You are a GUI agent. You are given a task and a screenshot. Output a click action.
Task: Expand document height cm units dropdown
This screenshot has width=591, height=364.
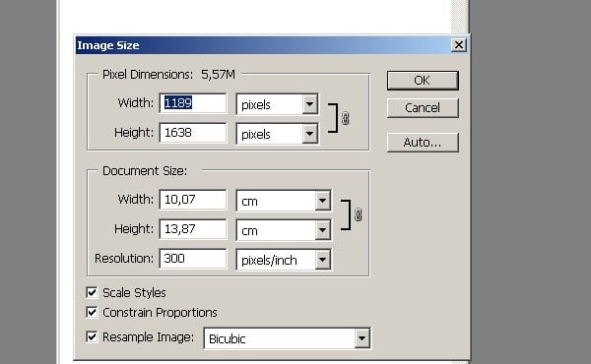click(x=284, y=230)
